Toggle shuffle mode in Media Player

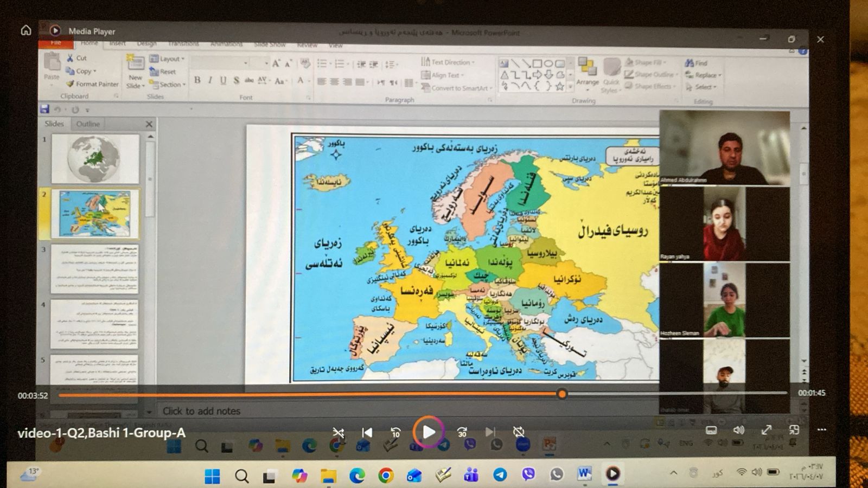[339, 432]
